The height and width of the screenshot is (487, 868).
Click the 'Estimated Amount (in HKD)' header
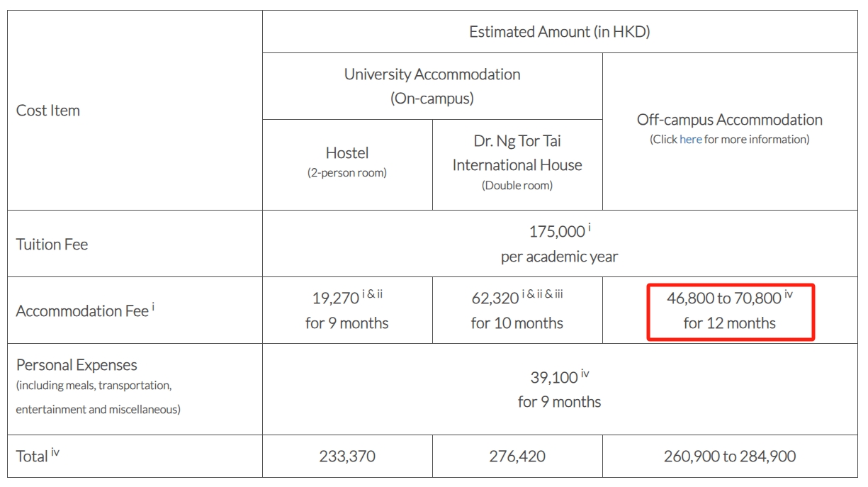point(559,32)
